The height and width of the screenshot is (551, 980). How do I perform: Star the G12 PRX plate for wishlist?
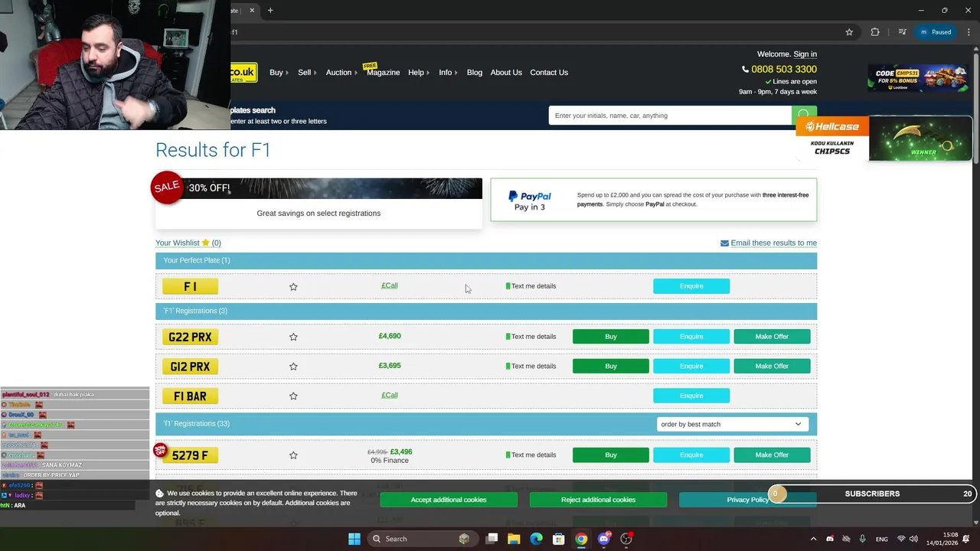point(293,367)
